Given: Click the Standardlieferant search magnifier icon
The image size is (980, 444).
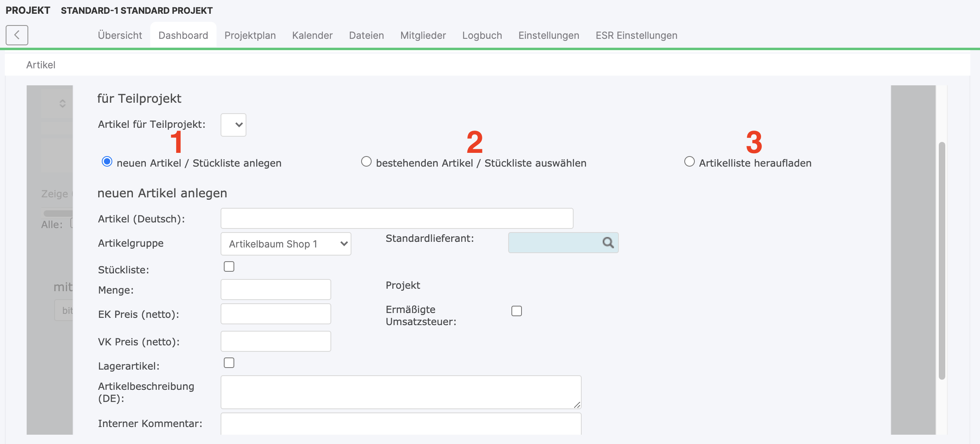Looking at the screenshot, I should 608,243.
